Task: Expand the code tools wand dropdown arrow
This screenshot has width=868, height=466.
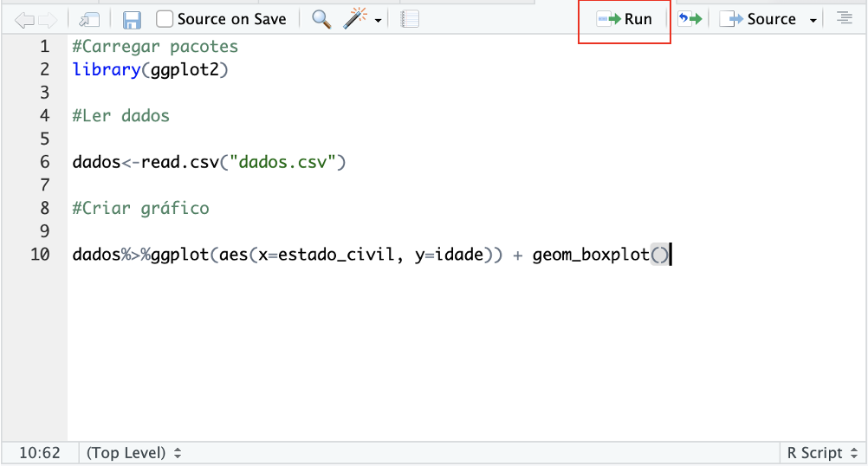Action: click(x=379, y=20)
